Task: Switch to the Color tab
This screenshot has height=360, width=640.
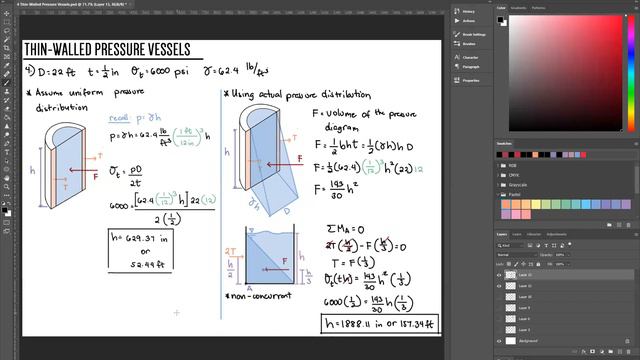Action: 501,8
